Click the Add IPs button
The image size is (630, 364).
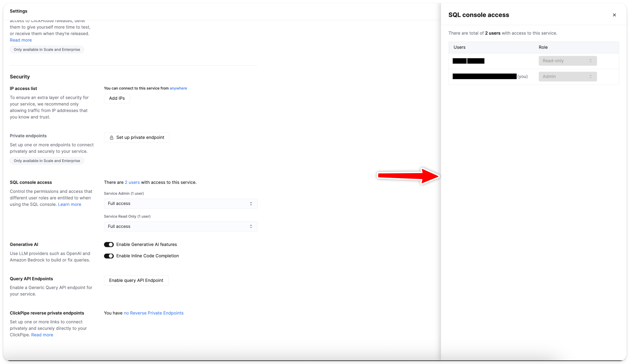pyautogui.click(x=117, y=98)
